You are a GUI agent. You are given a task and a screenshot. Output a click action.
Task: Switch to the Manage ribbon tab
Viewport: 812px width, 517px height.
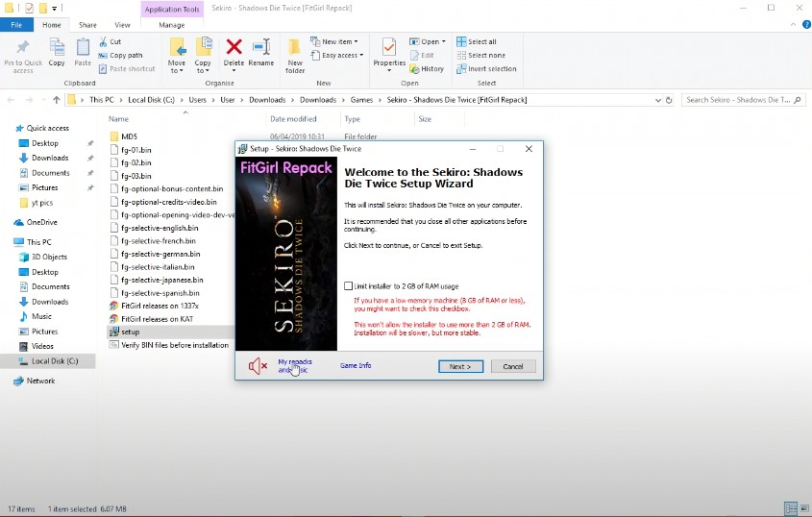coord(172,24)
